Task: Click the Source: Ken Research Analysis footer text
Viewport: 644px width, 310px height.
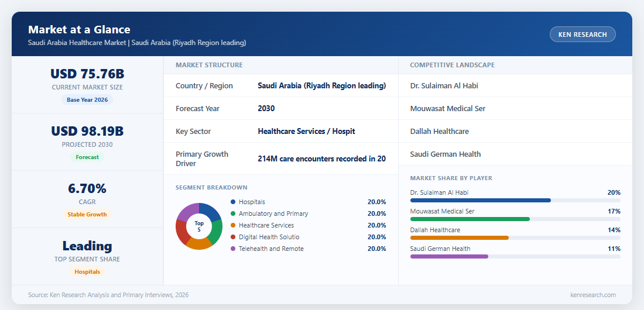Action: (108, 295)
